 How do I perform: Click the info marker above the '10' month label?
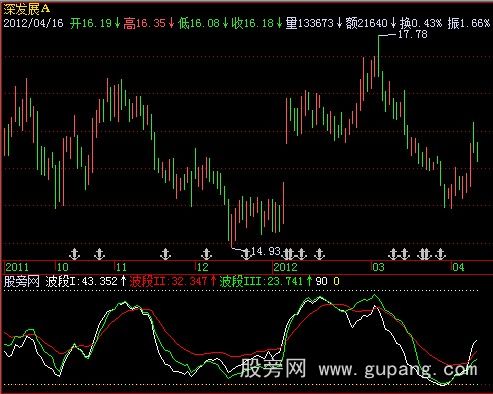(x=74, y=254)
